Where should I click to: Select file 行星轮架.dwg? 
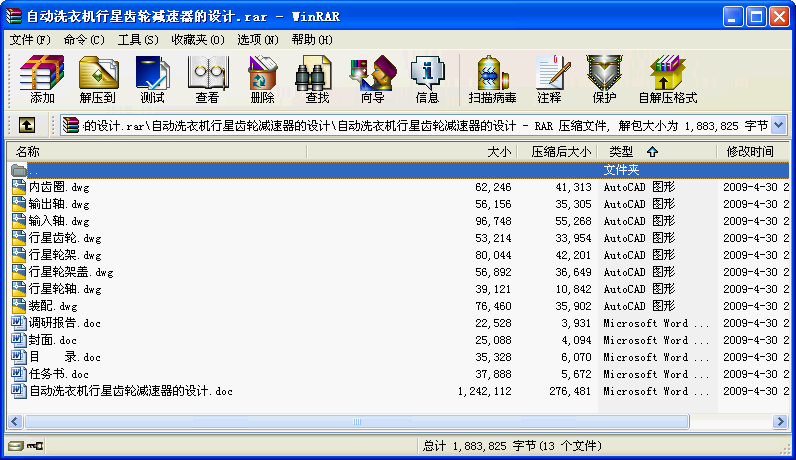tap(65, 255)
